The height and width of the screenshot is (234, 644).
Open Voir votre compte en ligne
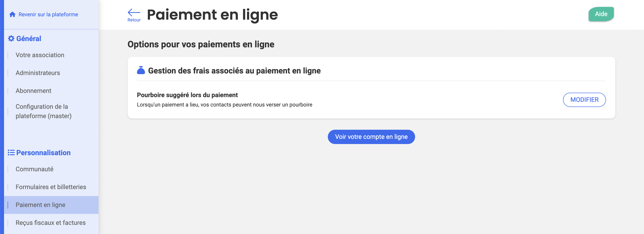coord(371,137)
